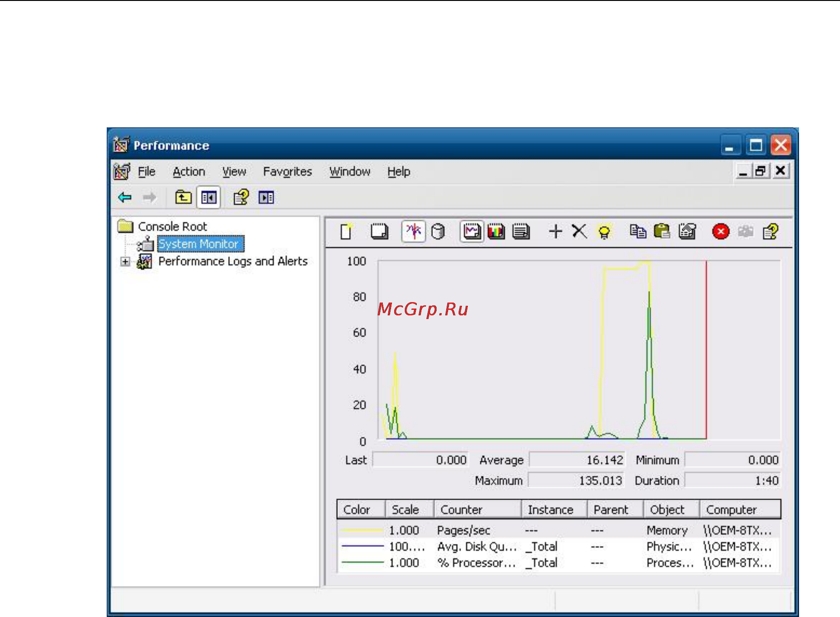This screenshot has width=840, height=617.
Task: Open the Window menu
Action: click(350, 171)
